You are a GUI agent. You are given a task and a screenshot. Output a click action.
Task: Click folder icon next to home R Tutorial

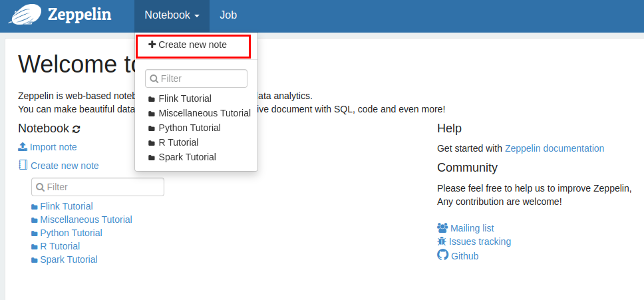pyautogui.click(x=35, y=247)
